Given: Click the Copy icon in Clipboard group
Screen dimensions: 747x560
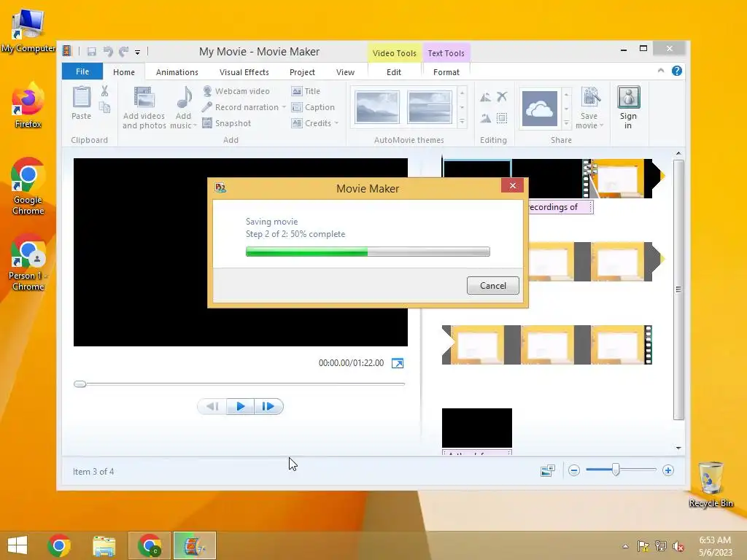Looking at the screenshot, I should coord(105,108).
